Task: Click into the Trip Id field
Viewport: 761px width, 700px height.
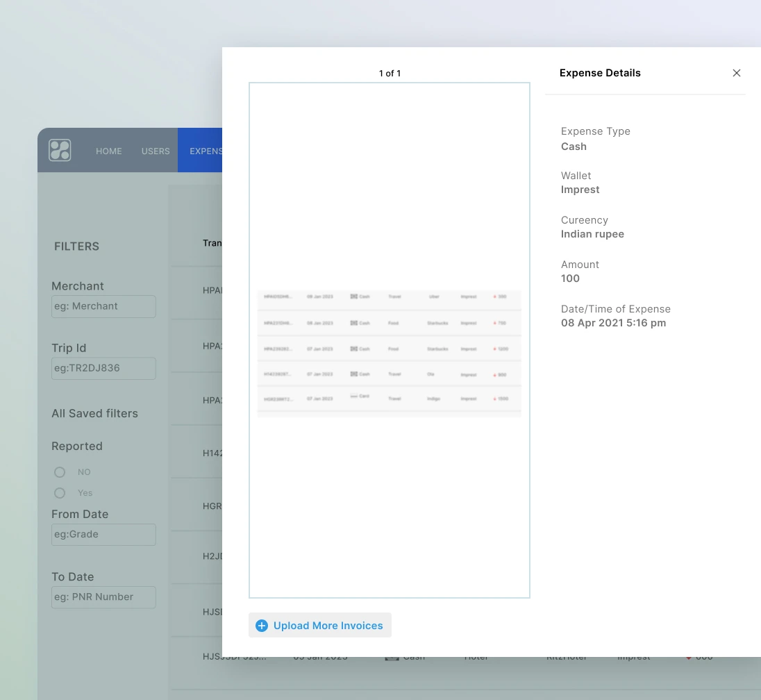Action: [x=103, y=368]
